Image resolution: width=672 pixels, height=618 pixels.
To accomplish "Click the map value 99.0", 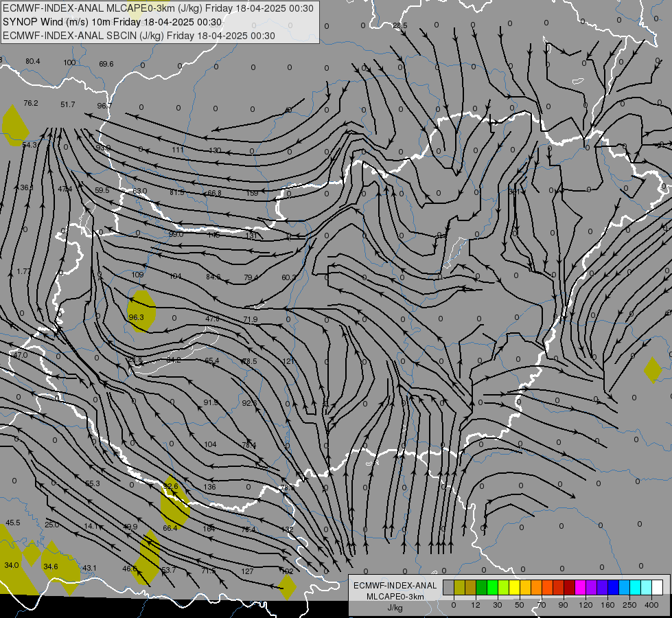I will coord(176,234).
